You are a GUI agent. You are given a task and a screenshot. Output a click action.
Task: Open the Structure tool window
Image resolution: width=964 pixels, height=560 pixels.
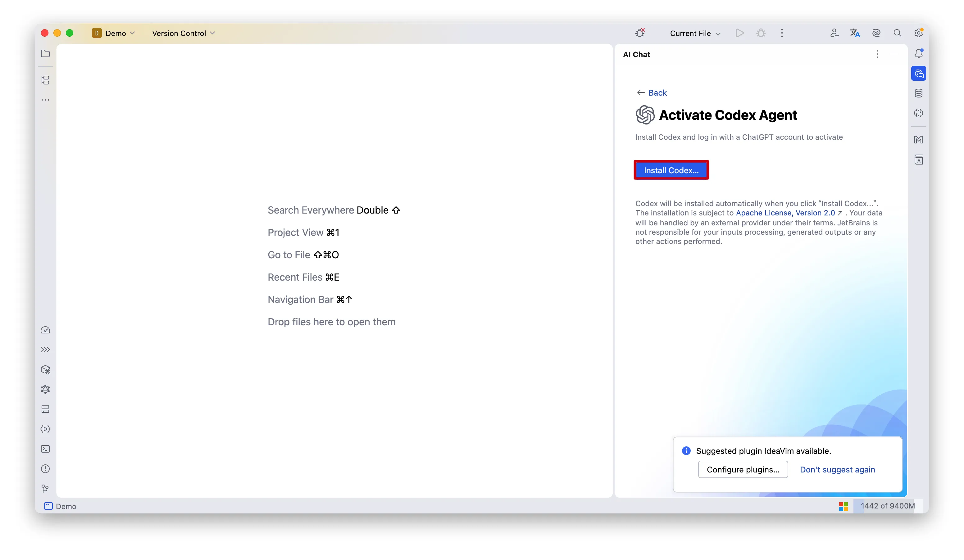click(x=45, y=80)
